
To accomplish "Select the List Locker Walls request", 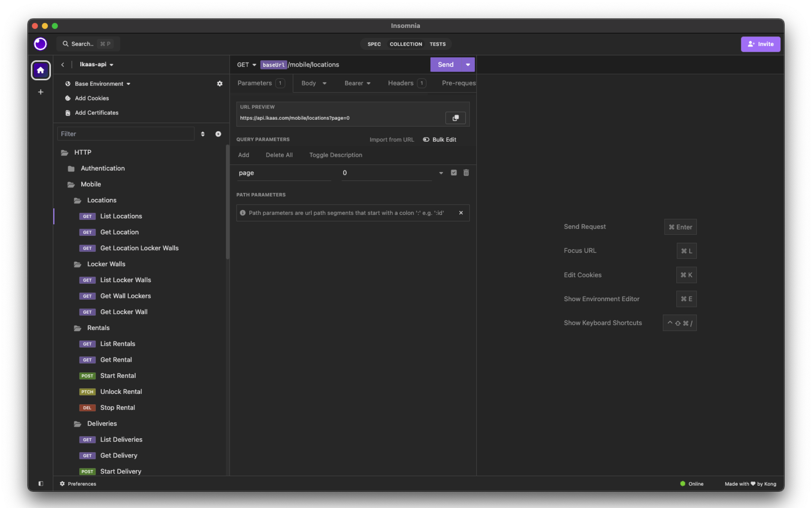I will click(x=141, y=280).
